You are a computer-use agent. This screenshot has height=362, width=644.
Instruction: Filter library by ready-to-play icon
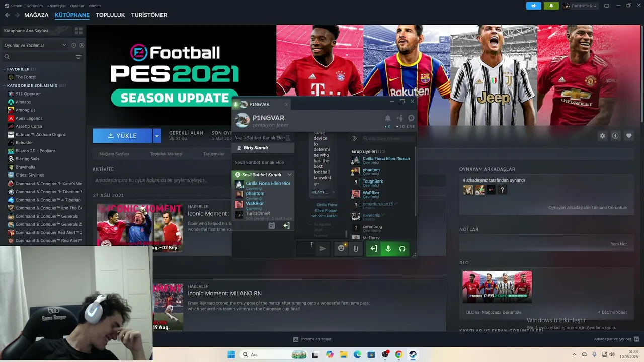[x=82, y=45]
